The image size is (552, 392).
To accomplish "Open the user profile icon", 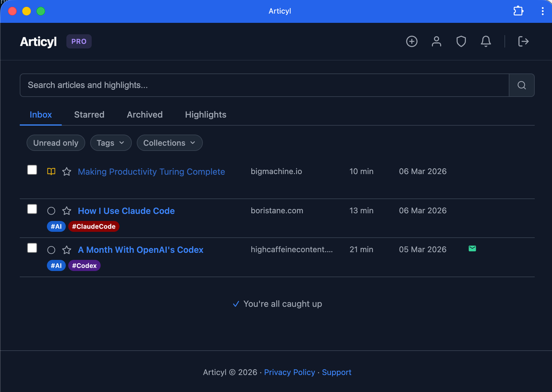I will (x=436, y=42).
